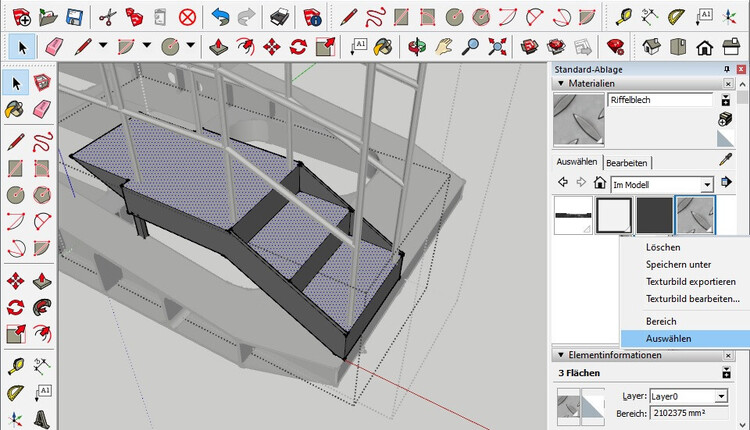Viewport: 750px width, 430px height.
Task: Activate the Push/Pull tool
Action: [220, 47]
